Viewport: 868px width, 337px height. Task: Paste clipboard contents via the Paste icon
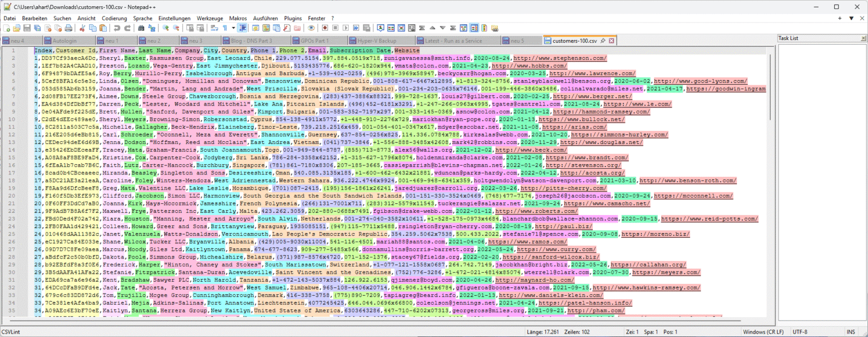[102, 28]
